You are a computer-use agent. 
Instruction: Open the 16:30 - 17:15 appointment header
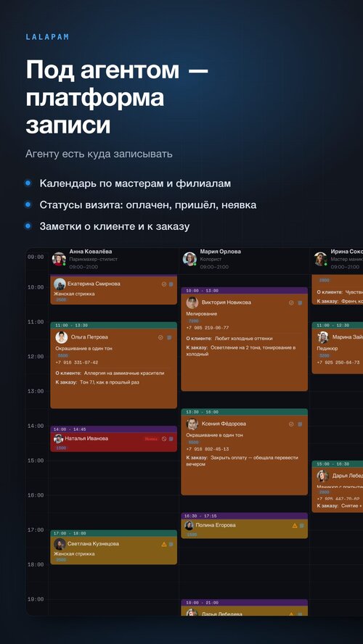(x=244, y=516)
